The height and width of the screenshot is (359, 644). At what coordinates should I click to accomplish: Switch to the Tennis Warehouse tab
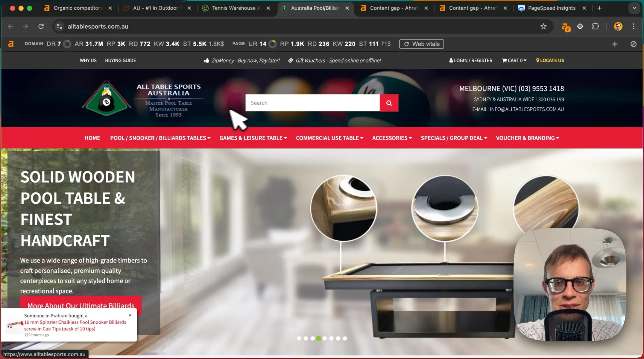click(x=236, y=8)
